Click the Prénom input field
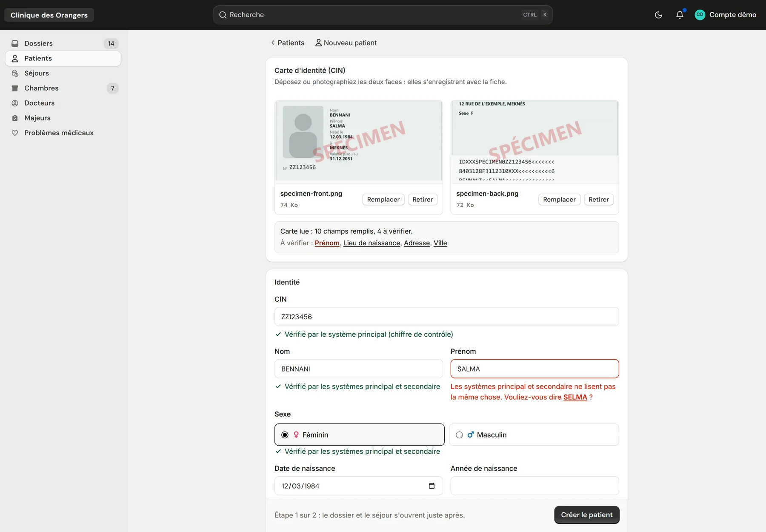This screenshot has height=532, width=766. tap(534, 369)
